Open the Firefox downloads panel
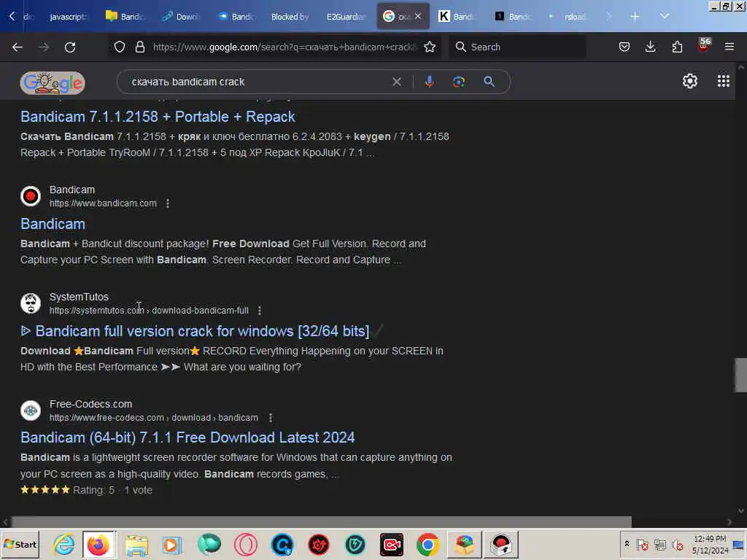Image resolution: width=747 pixels, height=560 pixels. (x=650, y=47)
